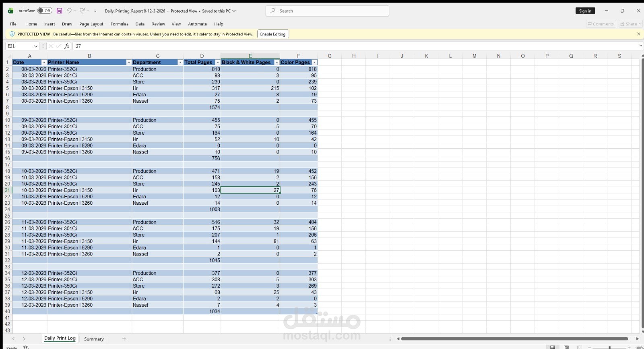Select Normal view icon in status bar
The image size is (644, 349).
pyautogui.click(x=553, y=347)
